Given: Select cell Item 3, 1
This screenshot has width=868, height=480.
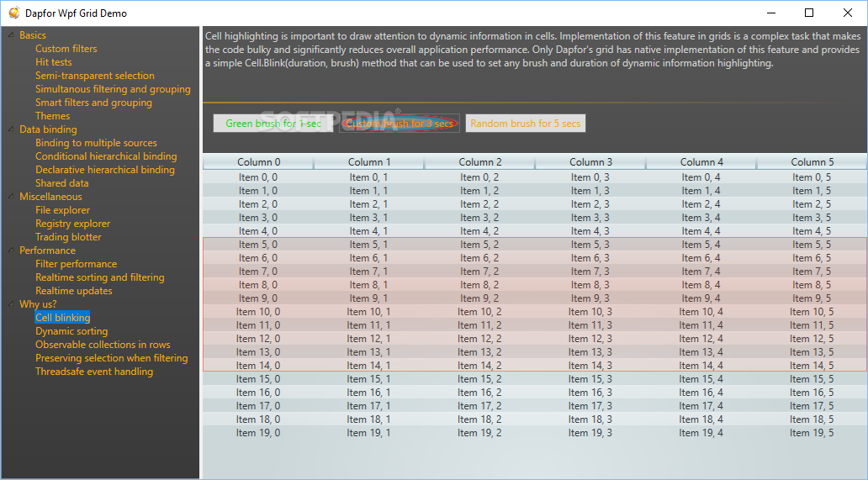Looking at the screenshot, I should pos(368,218).
